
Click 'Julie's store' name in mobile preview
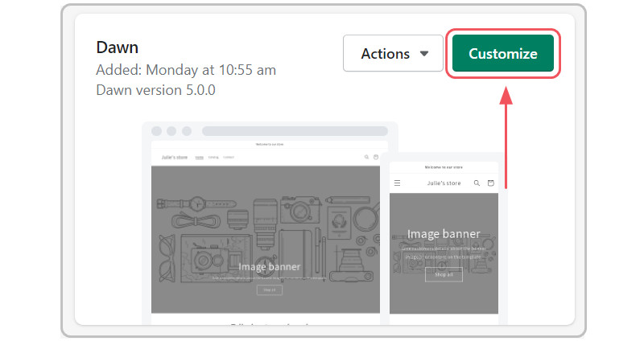444,183
